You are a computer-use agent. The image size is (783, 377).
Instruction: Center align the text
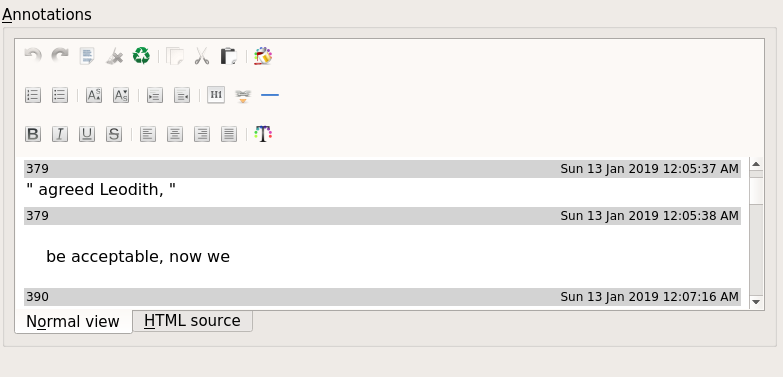[175, 134]
